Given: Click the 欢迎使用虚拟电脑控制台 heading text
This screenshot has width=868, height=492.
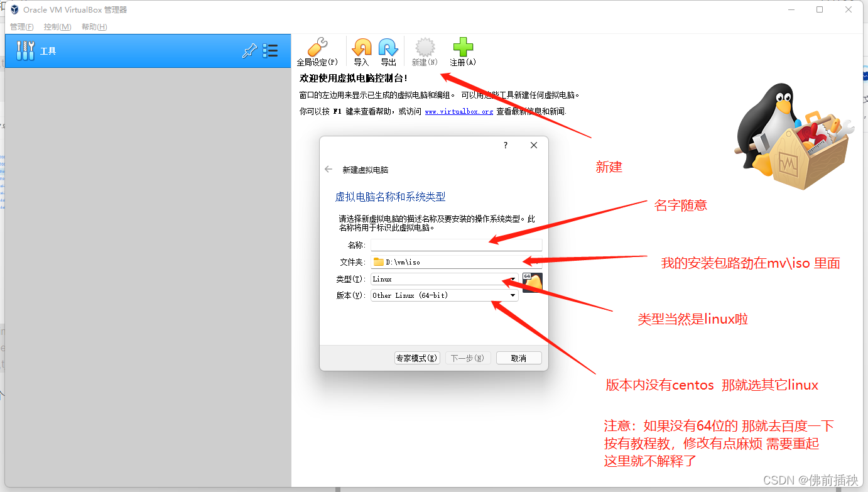Looking at the screenshot, I should (x=354, y=79).
